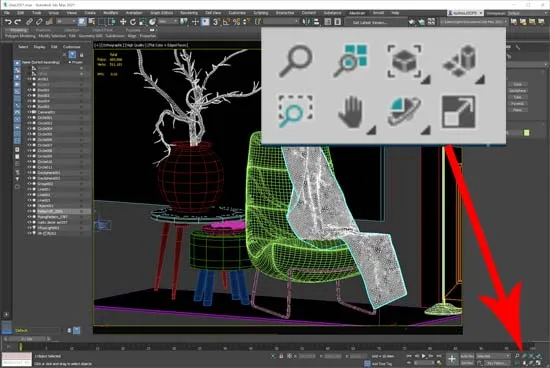
Task: Click the Align tool icon
Action: tap(316, 22)
